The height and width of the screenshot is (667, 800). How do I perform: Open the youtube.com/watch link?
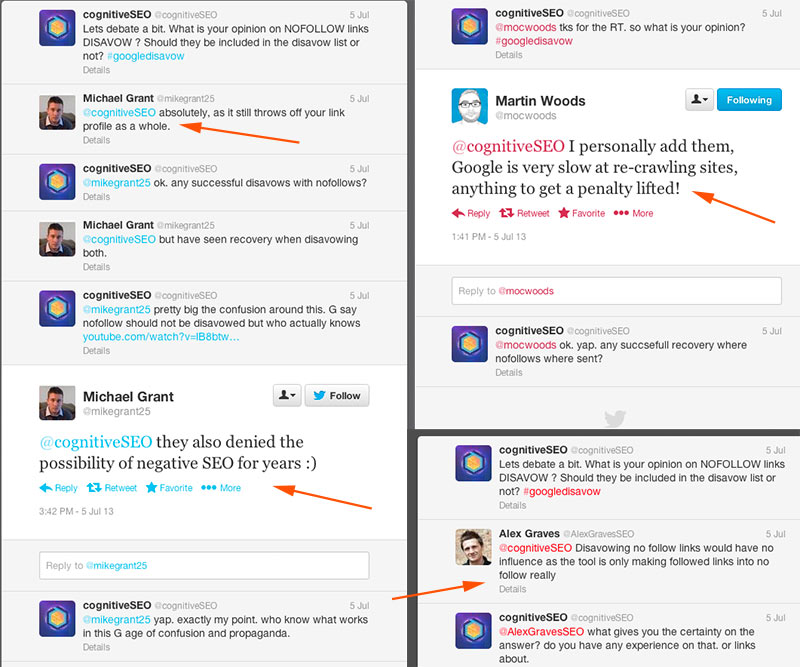click(161, 337)
